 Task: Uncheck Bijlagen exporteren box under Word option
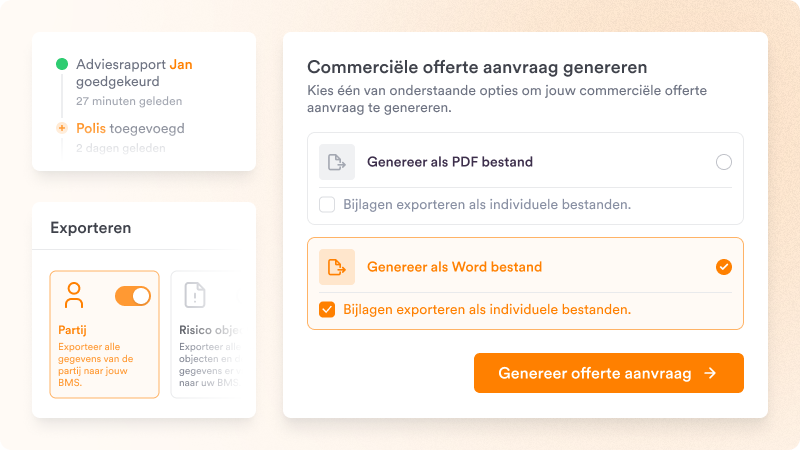[327, 309]
